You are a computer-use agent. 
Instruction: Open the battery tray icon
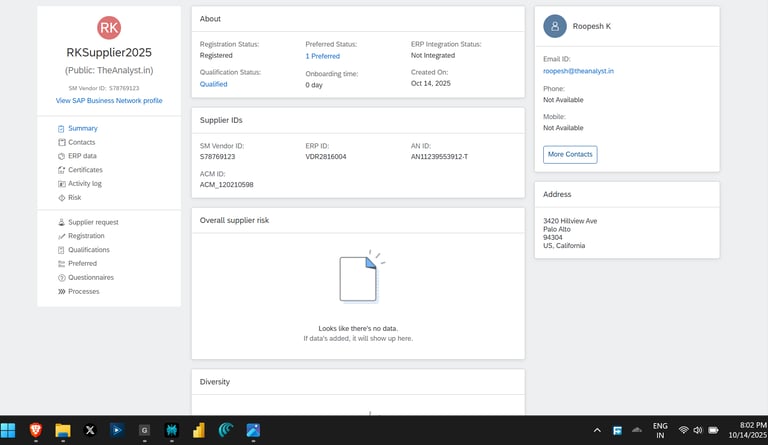[713, 430]
